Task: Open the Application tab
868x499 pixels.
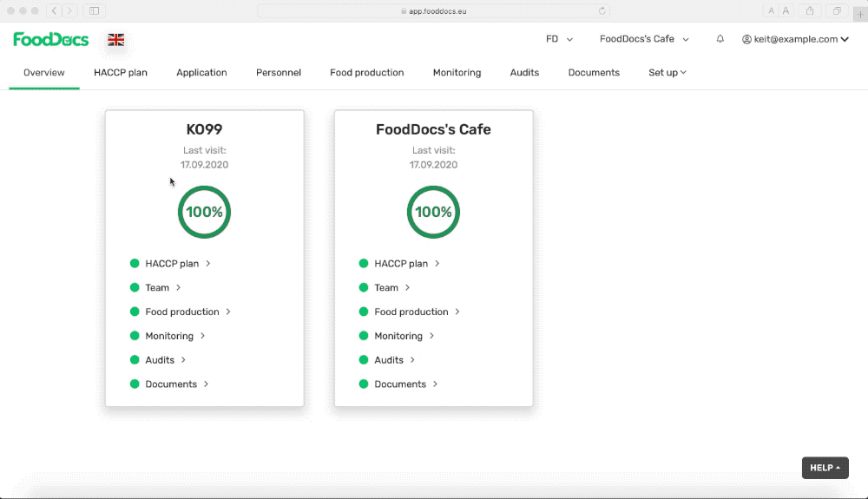Action: [201, 73]
